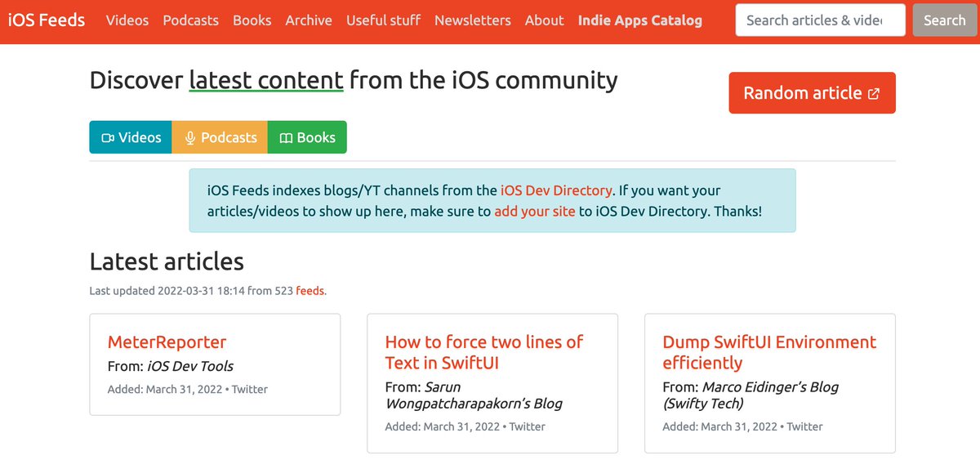Open Podcasts in the top navigation
The width and height of the screenshot is (980, 460).
point(190,20)
